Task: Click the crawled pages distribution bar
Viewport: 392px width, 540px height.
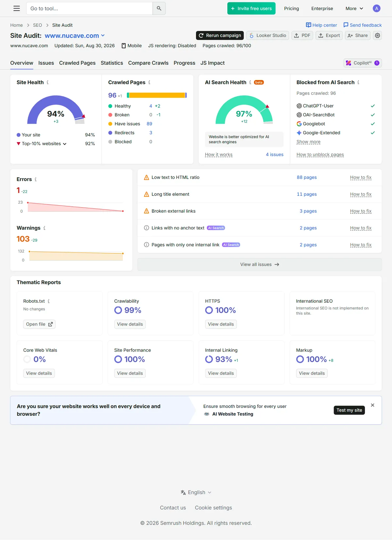Action: pyautogui.click(x=157, y=95)
